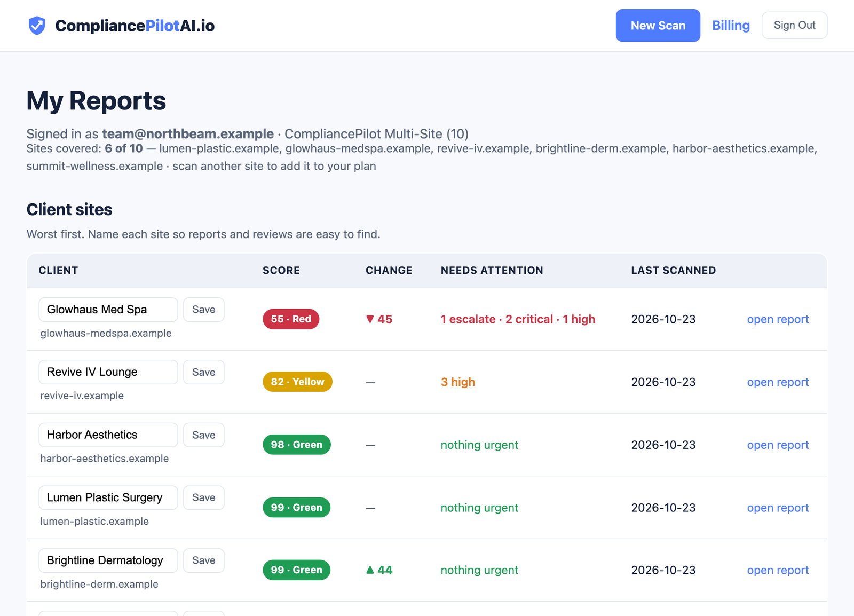854x616 pixels.
Task: Save the Glowhaus Med Spa client name
Action: (203, 310)
